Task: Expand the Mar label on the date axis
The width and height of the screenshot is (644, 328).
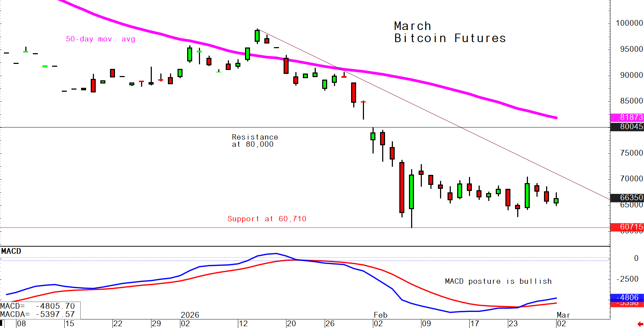Action: pyautogui.click(x=564, y=315)
